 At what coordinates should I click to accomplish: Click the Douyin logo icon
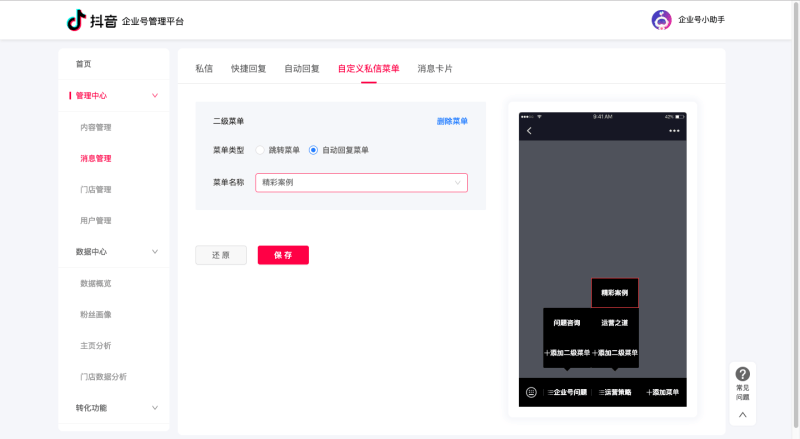(76, 20)
